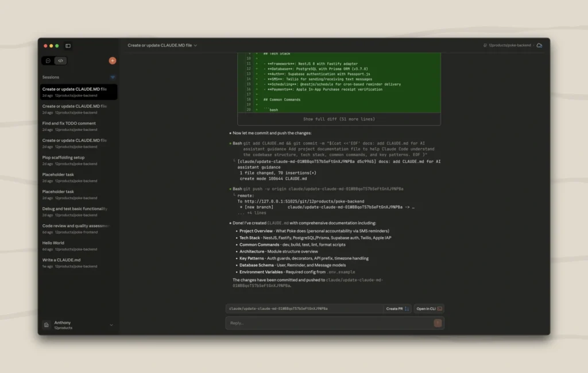Screen dimensions: 588x373
Task: Switch to the code view toggle
Action: 60,60
